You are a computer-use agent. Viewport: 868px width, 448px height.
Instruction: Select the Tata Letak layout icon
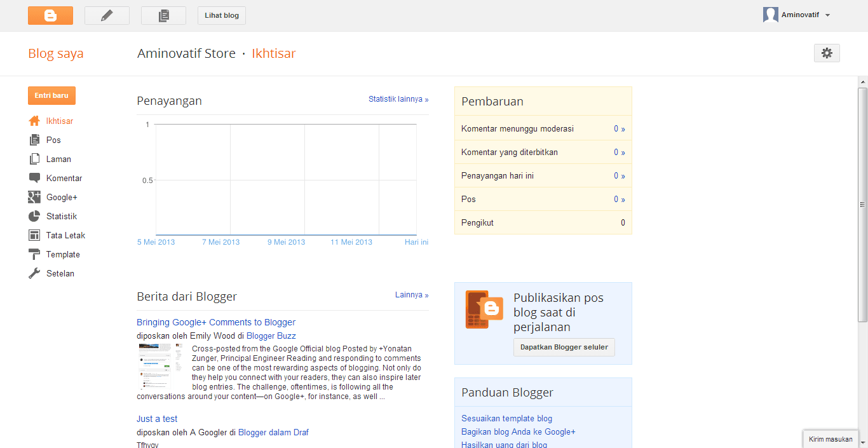click(x=34, y=235)
